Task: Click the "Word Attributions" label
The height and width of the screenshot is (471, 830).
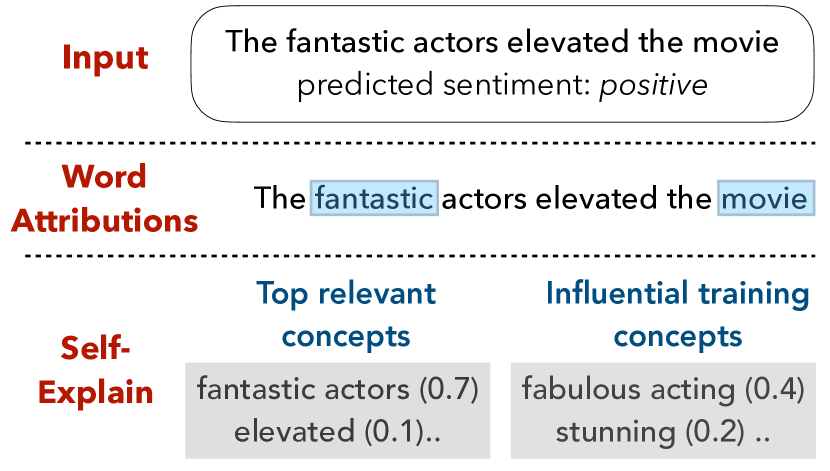Action: click(104, 198)
